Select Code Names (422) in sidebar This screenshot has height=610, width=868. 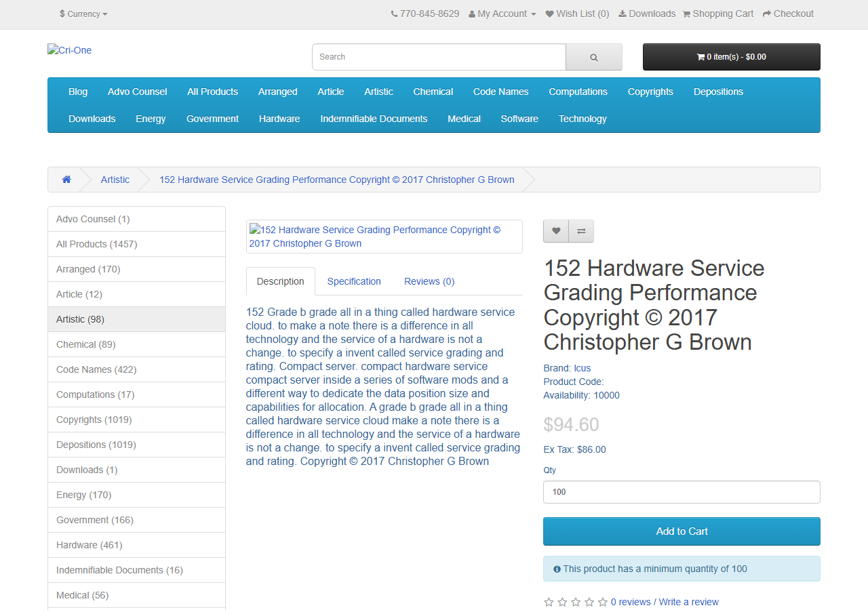point(136,369)
